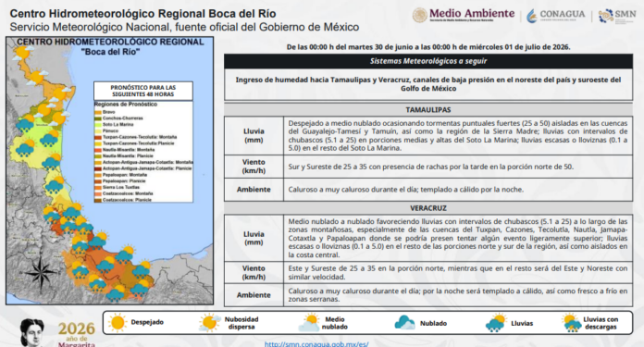
Task: Click 'Regiones de Pronóstico' legend heading
Action: click(126, 105)
